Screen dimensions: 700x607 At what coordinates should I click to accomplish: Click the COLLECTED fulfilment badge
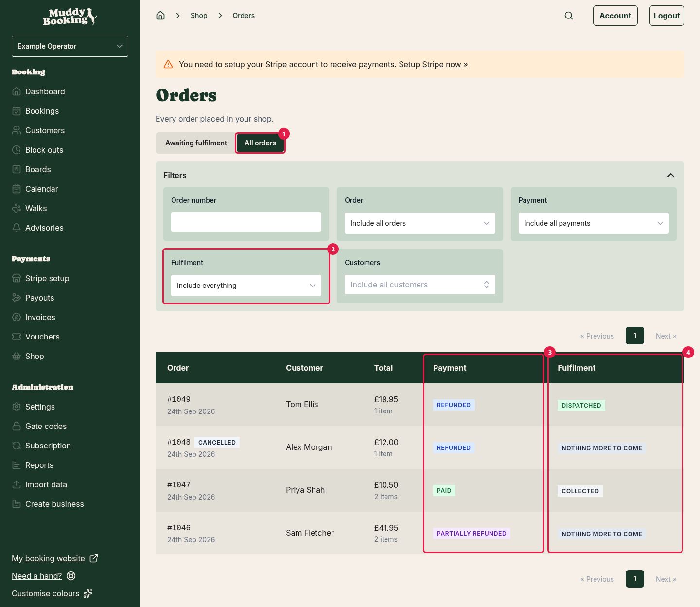point(580,491)
